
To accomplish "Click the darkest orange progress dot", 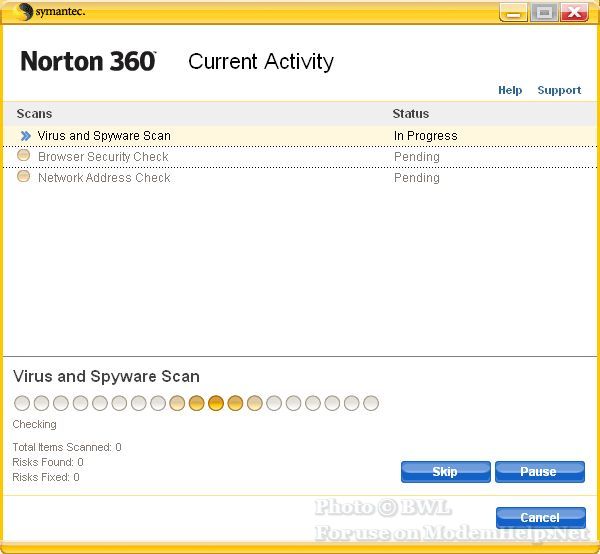I will 216,403.
